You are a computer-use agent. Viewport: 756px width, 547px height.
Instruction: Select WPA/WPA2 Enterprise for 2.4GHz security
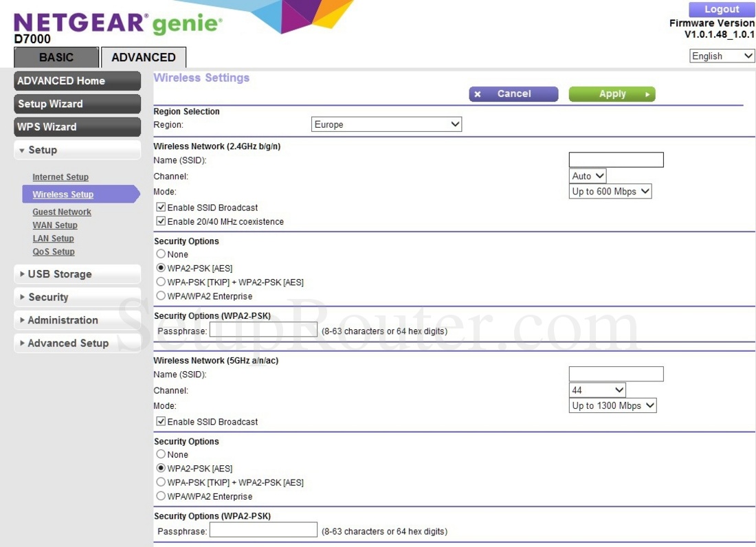pos(160,296)
